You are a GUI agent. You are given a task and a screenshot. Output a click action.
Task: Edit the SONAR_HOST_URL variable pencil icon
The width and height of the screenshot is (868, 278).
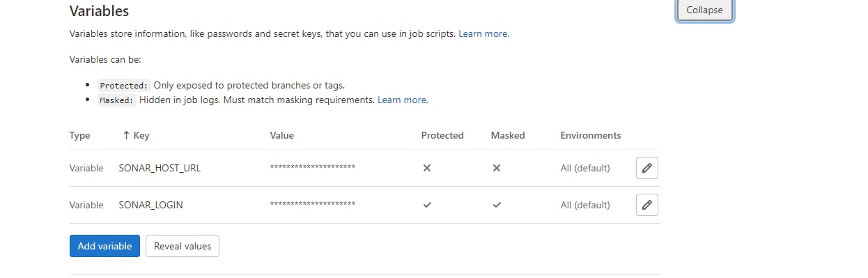click(646, 168)
